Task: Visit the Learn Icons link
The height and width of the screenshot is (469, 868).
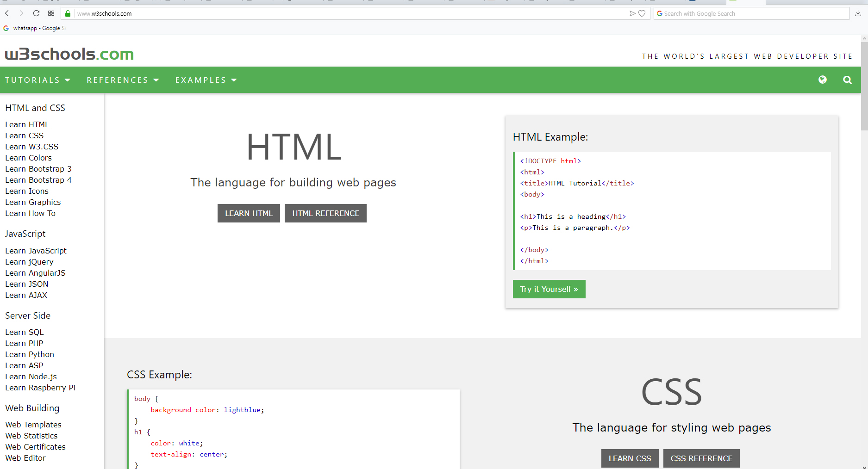Action: (27, 191)
